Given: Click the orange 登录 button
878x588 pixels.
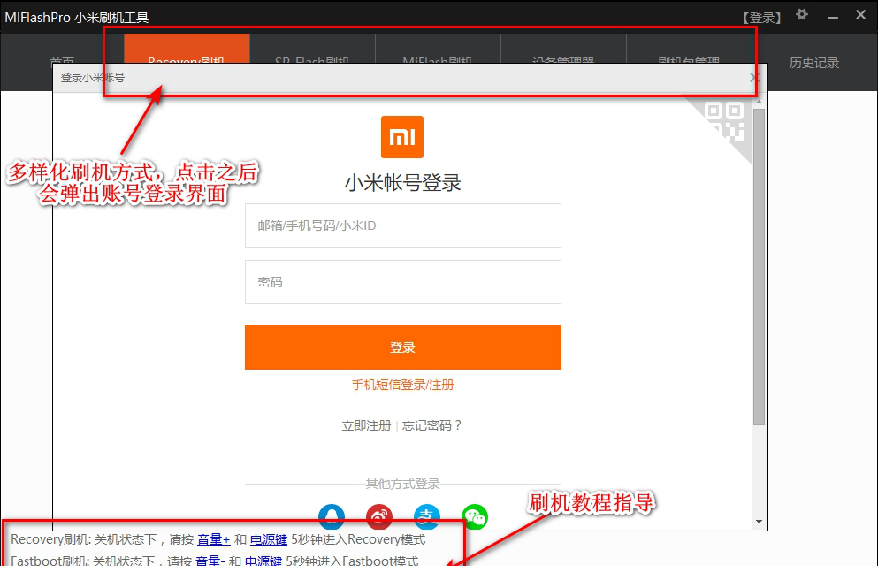Looking at the screenshot, I should pyautogui.click(x=402, y=347).
